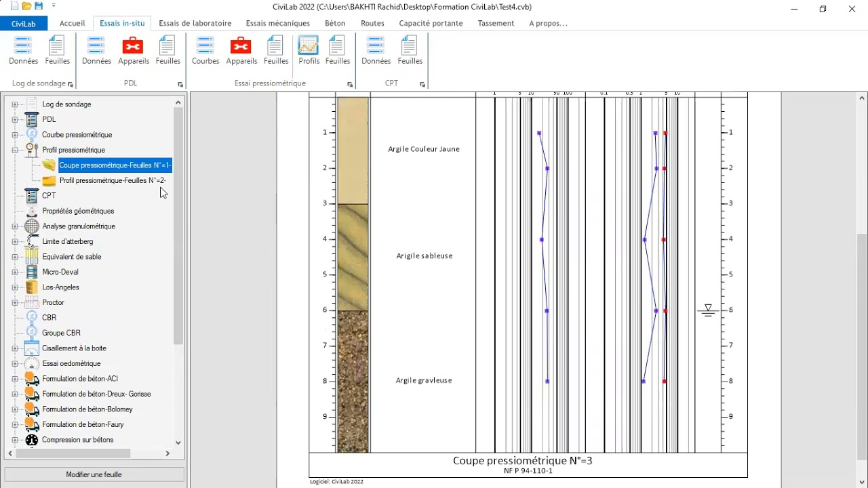Open the Béton ribbon tab
868x488 pixels.
click(x=334, y=23)
